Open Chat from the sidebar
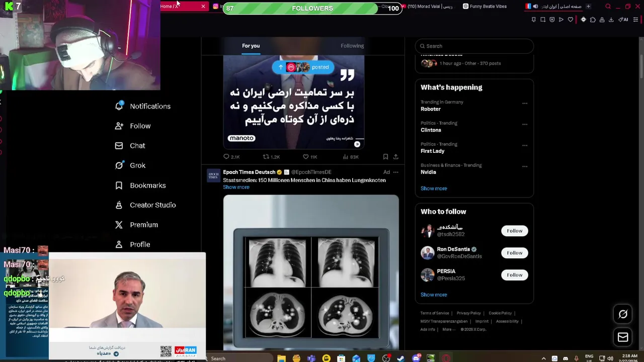The height and width of the screenshot is (362, 644). [130, 146]
